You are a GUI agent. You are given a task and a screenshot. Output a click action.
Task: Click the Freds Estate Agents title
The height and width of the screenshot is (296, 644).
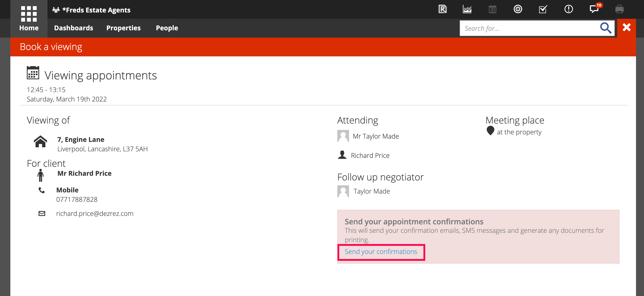coord(96,10)
